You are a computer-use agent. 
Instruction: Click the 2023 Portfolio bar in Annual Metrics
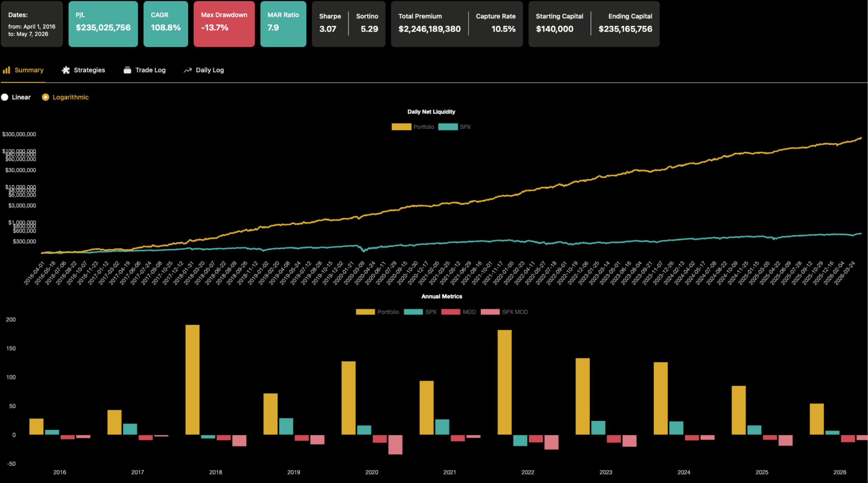click(x=583, y=396)
